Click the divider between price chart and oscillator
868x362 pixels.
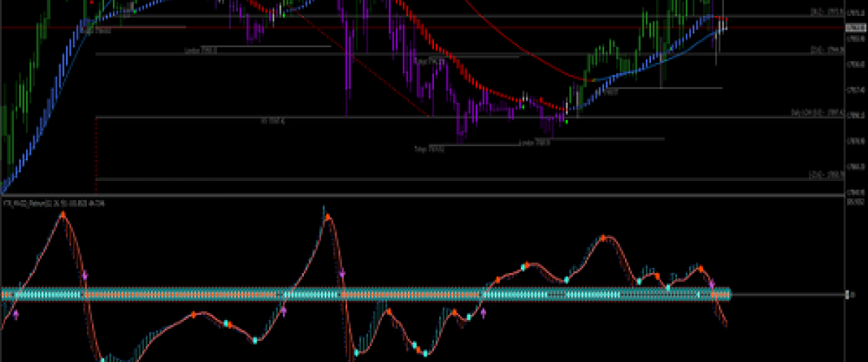pyautogui.click(x=434, y=195)
